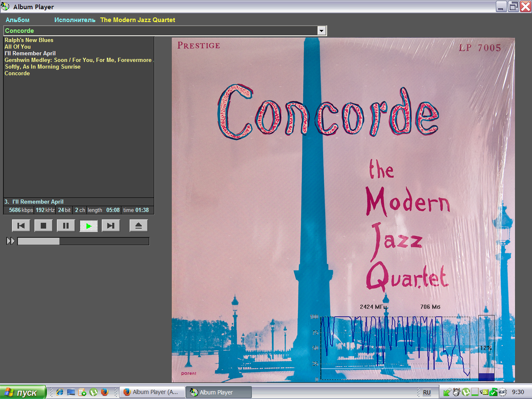Image resolution: width=532 pixels, height=399 pixels.
Task: Click the ESET tray icon
Action: pyautogui.click(x=502, y=392)
